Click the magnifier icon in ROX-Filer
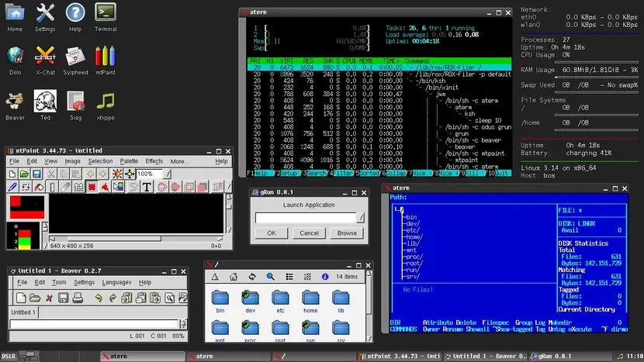 pos(270,277)
